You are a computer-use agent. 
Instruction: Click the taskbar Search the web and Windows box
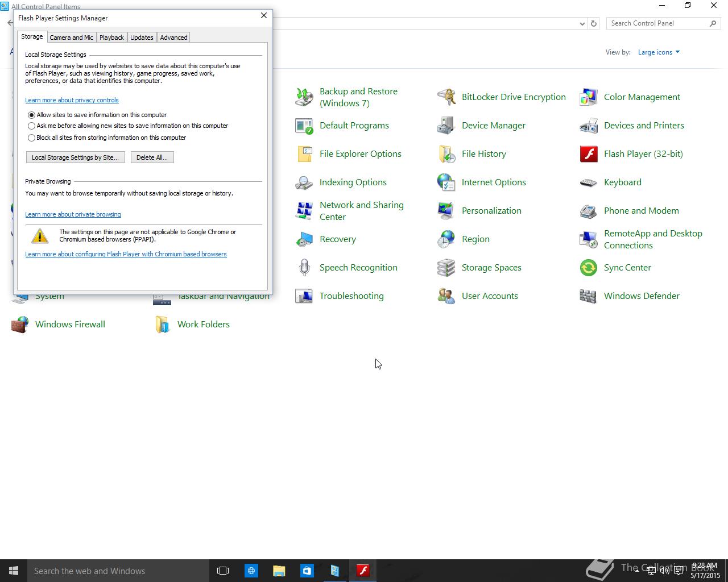coord(118,571)
